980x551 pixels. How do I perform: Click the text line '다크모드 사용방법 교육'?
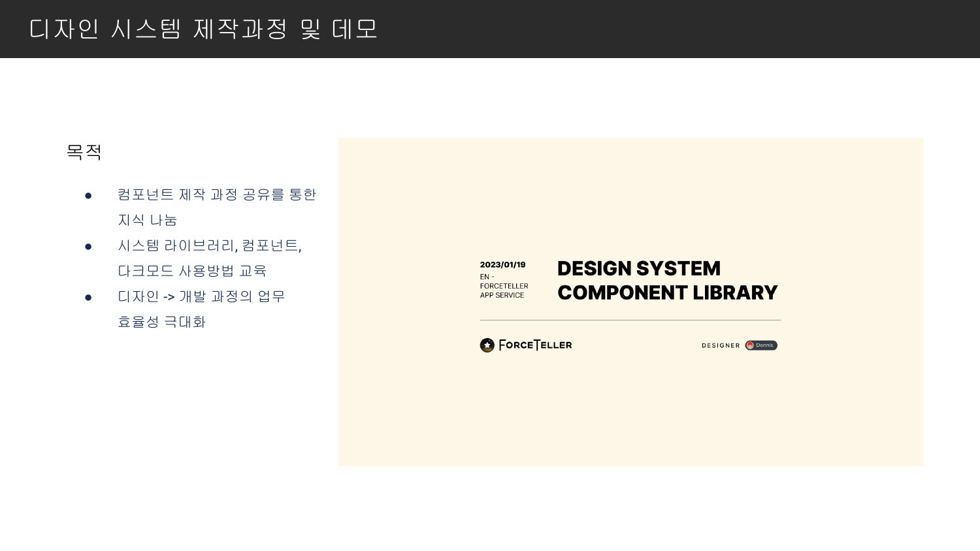click(x=192, y=271)
